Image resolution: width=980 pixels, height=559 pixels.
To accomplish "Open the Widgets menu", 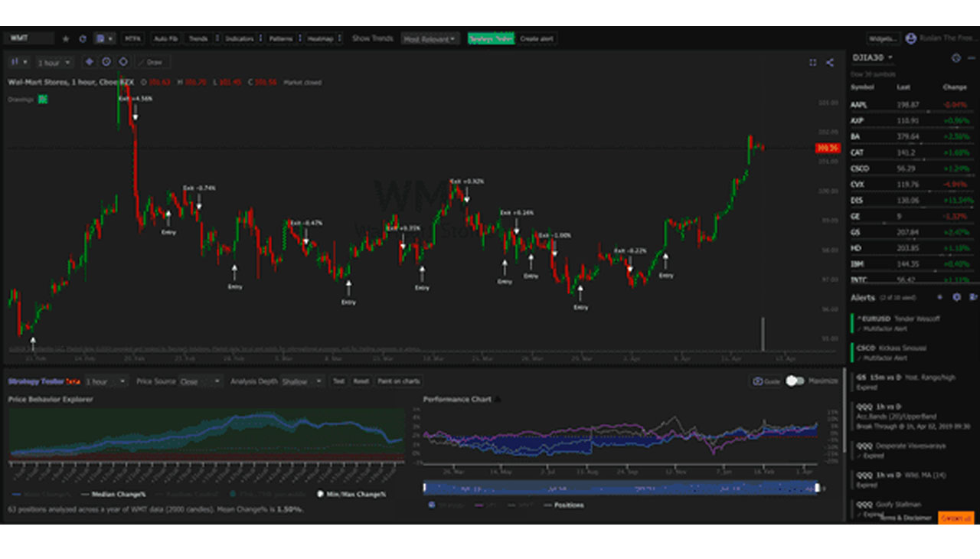I will coord(883,38).
